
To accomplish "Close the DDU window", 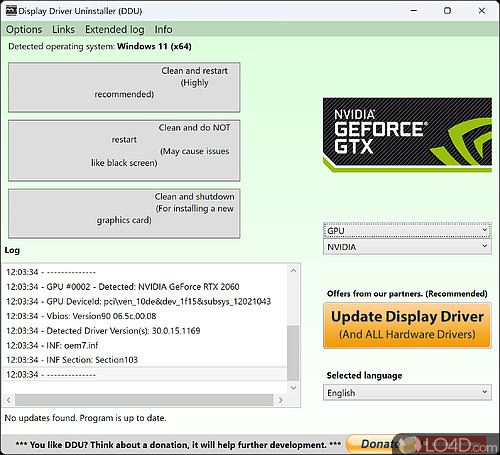I will [482, 11].
